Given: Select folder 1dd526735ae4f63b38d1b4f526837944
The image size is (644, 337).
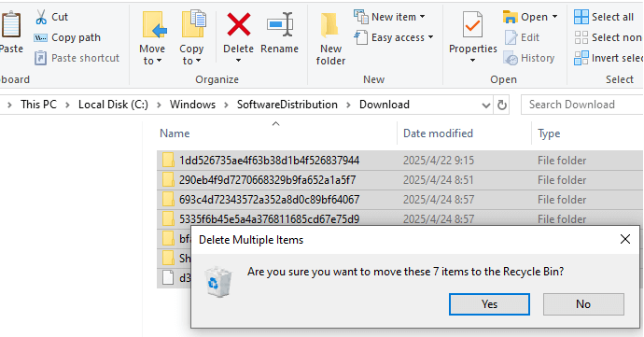Looking at the screenshot, I should (x=269, y=161).
